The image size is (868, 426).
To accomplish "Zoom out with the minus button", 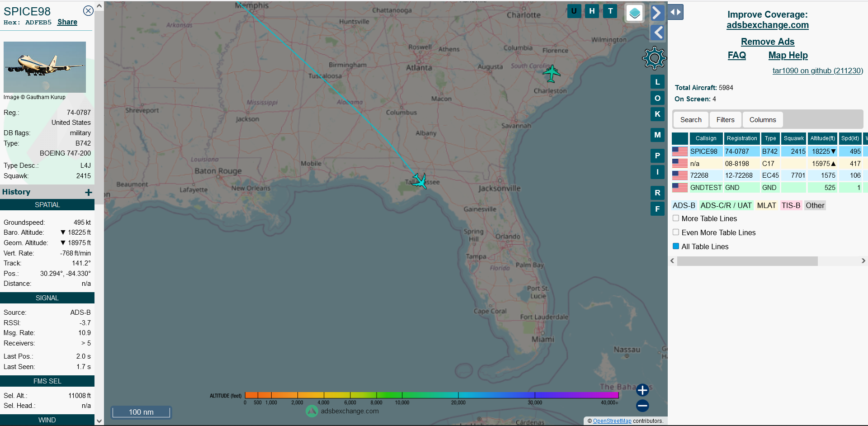I will point(642,406).
